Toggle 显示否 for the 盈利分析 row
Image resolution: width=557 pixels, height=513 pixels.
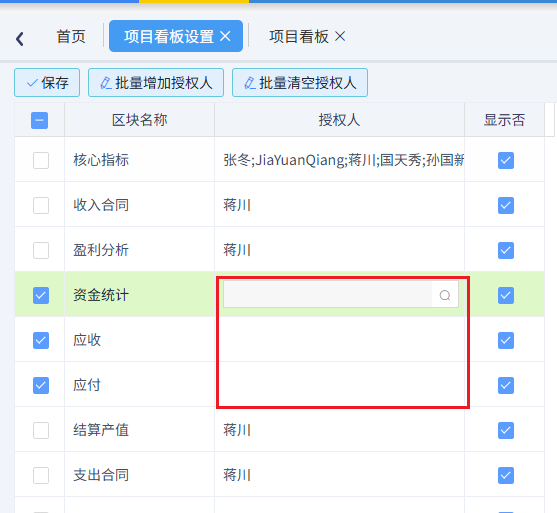tap(506, 250)
